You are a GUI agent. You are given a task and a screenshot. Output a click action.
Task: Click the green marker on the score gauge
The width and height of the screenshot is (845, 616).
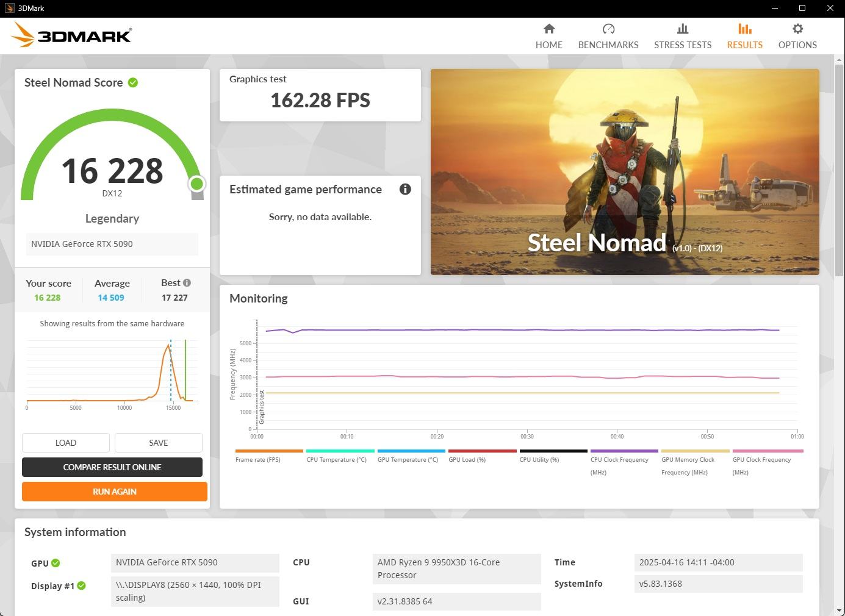tap(196, 184)
